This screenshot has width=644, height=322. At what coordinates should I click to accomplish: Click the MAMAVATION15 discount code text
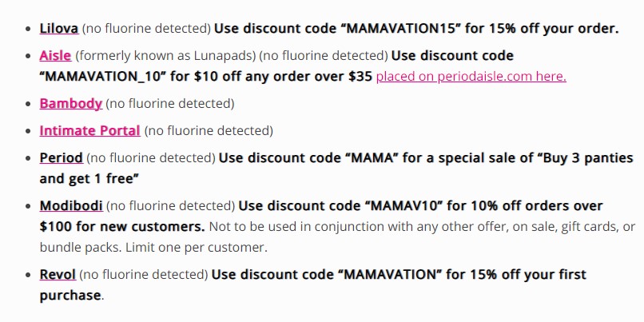coord(401,28)
